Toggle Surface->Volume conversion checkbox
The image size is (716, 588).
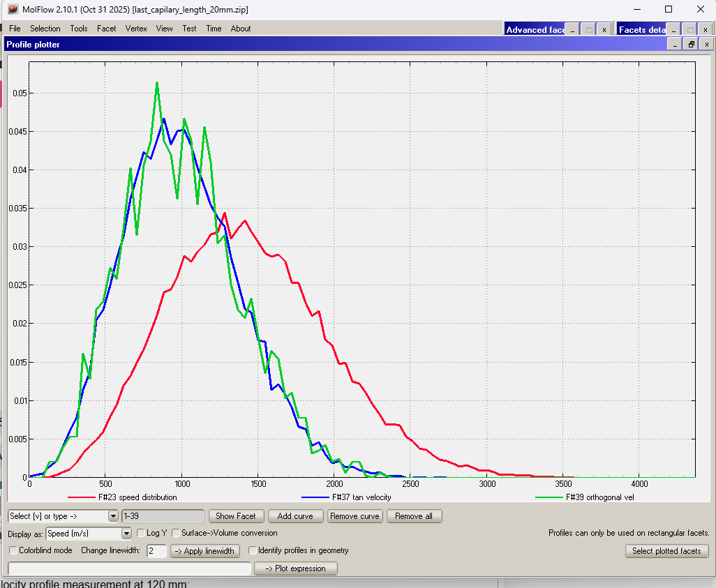[x=176, y=534]
